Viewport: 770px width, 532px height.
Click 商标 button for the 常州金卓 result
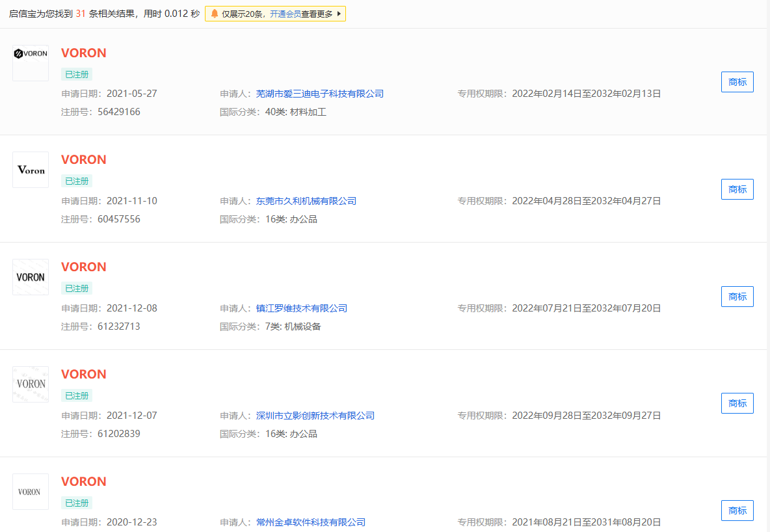coord(737,511)
